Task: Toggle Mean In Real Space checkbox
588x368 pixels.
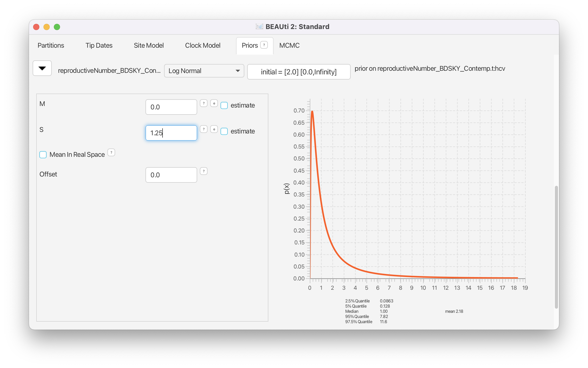Action: click(x=43, y=155)
